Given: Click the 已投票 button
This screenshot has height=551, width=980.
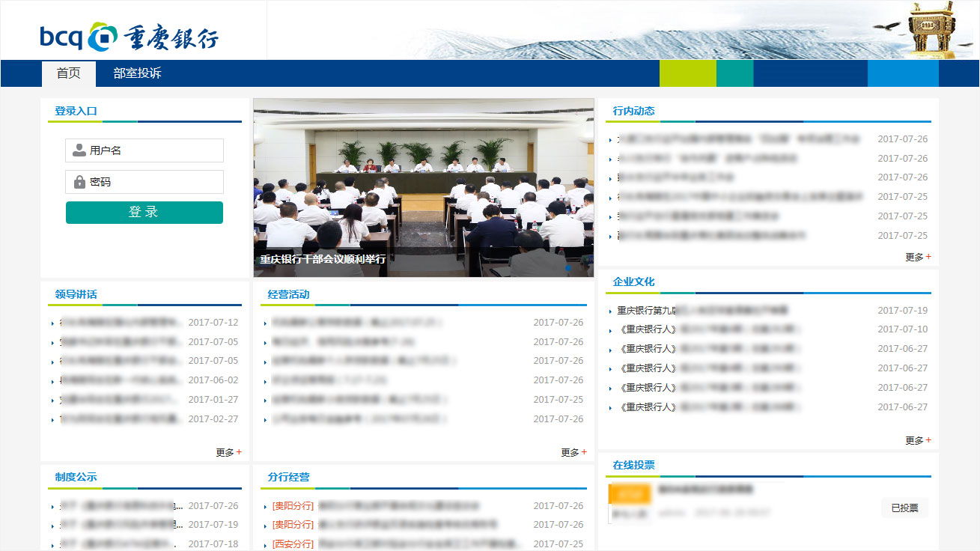Looking at the screenshot, I should [x=904, y=508].
